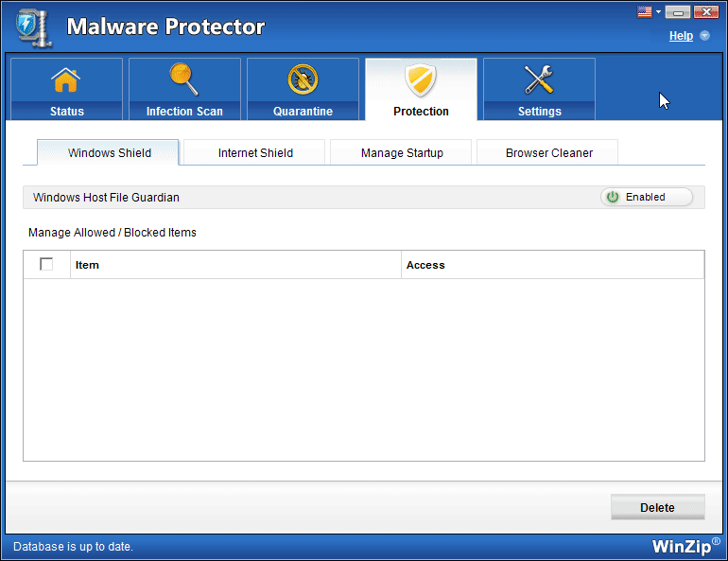This screenshot has height=561, width=728.
Task: Expand the language dropdown arrow beside the flag
Action: click(x=659, y=12)
